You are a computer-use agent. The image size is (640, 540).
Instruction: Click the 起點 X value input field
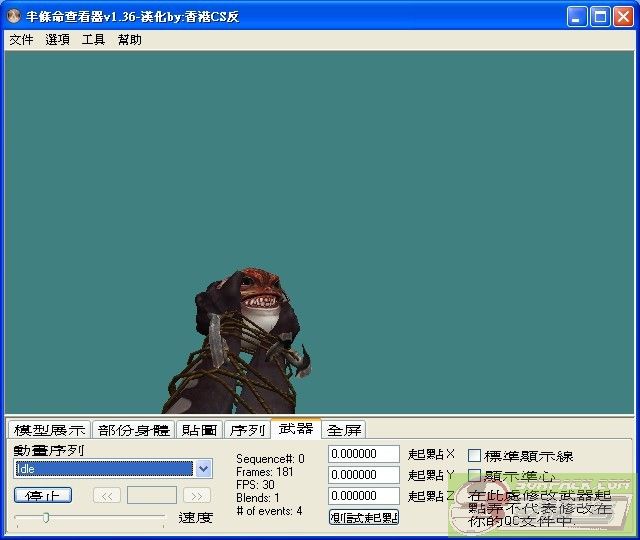coord(364,454)
